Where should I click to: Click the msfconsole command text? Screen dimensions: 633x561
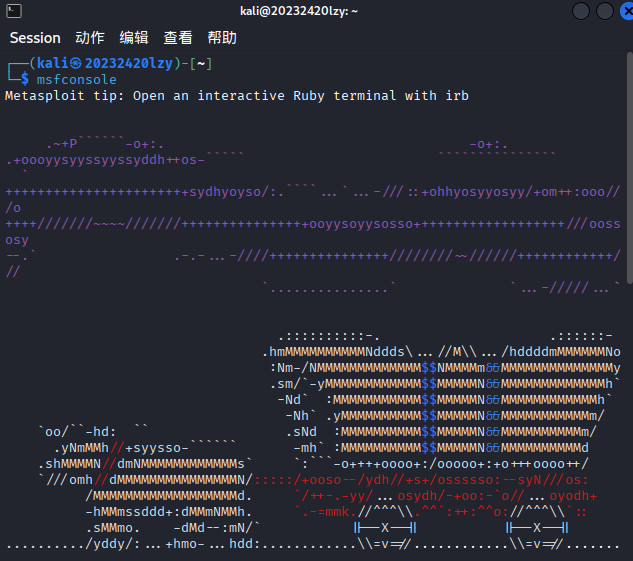coord(77,80)
